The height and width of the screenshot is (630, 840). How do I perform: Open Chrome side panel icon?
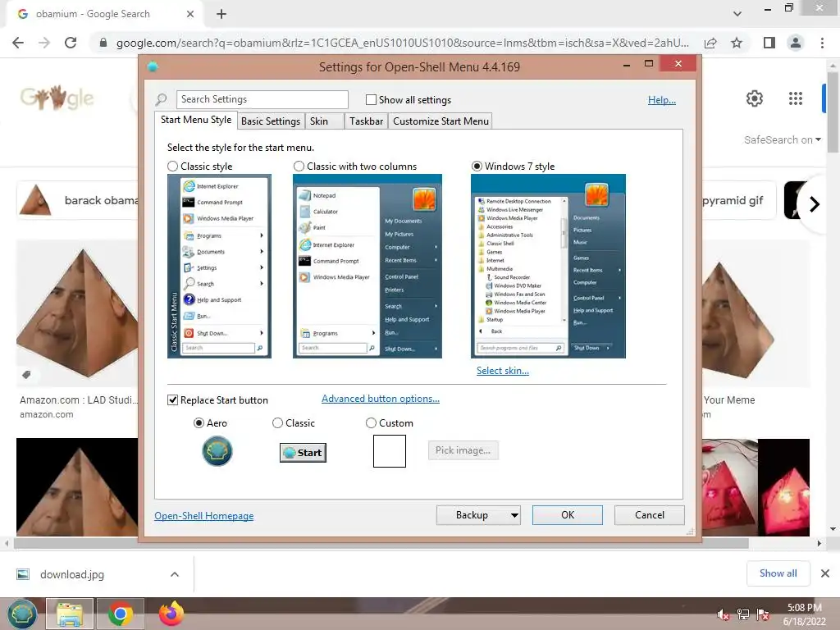click(x=769, y=43)
